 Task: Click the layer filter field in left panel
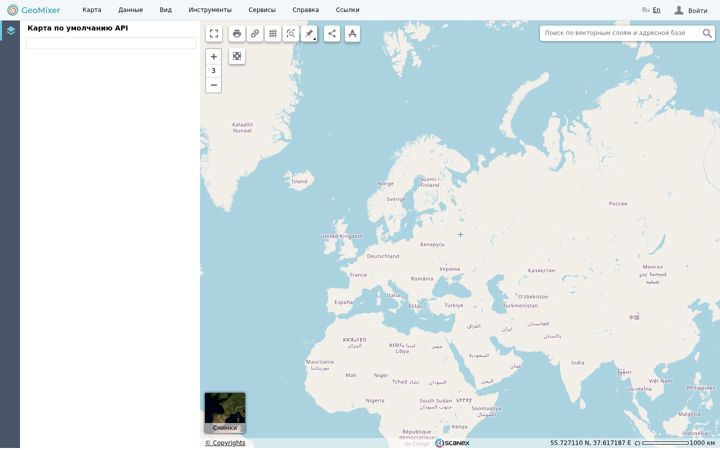[111, 43]
